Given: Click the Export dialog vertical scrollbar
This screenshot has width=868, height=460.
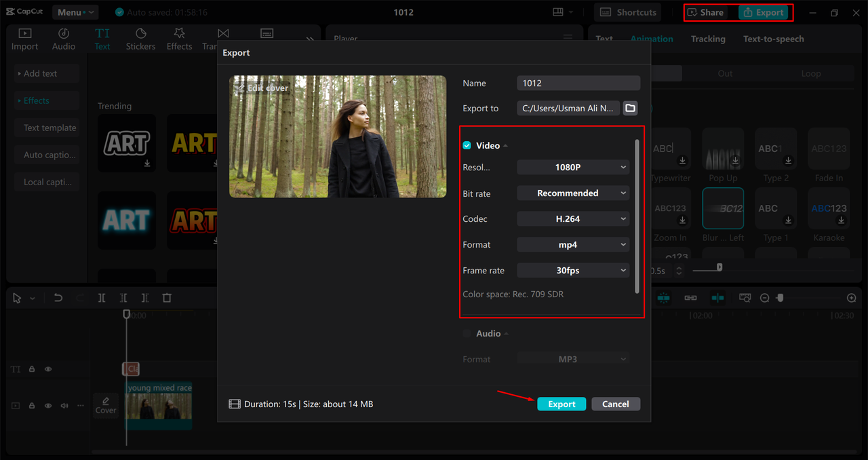Looking at the screenshot, I should 636,216.
